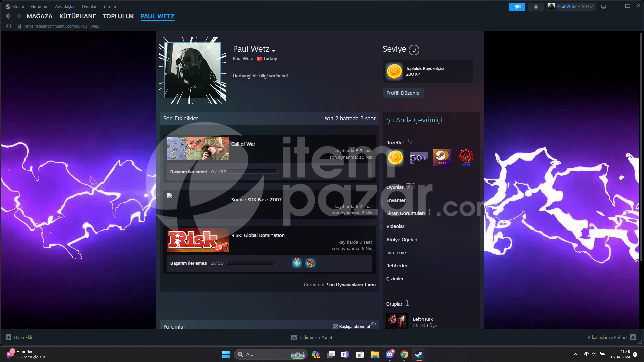Viewport: 644px width, 362px height.
Task: Switch to Big Picture mode icon
Action: (x=604, y=6)
